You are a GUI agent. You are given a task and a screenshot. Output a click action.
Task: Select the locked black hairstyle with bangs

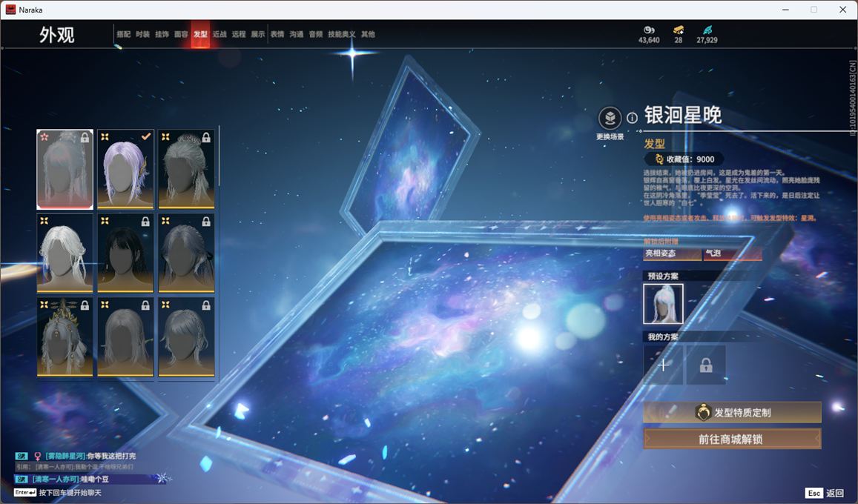click(125, 253)
